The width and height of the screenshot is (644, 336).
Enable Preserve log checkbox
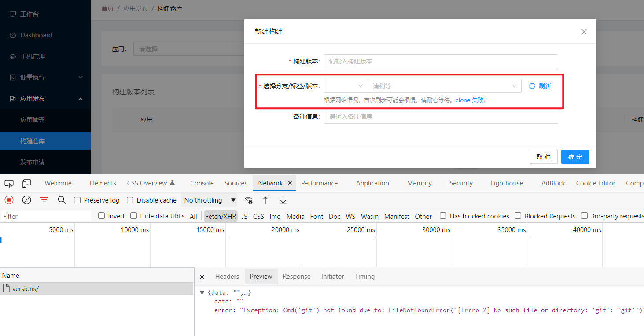pos(77,200)
